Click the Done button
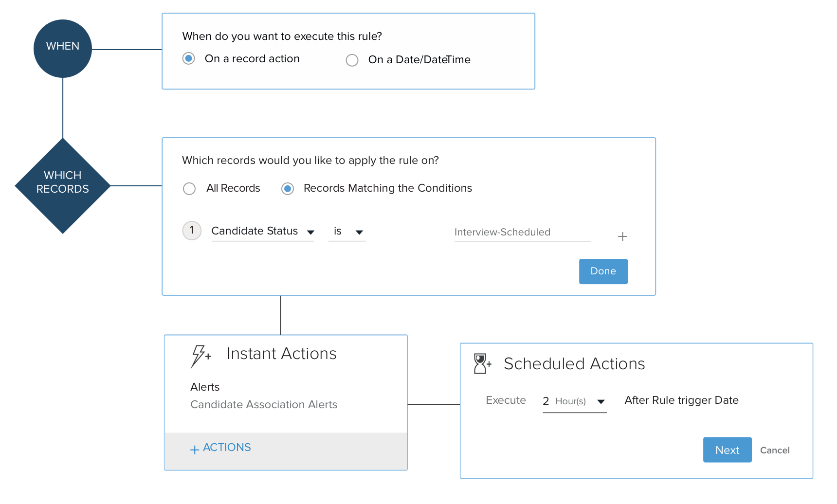 [603, 271]
